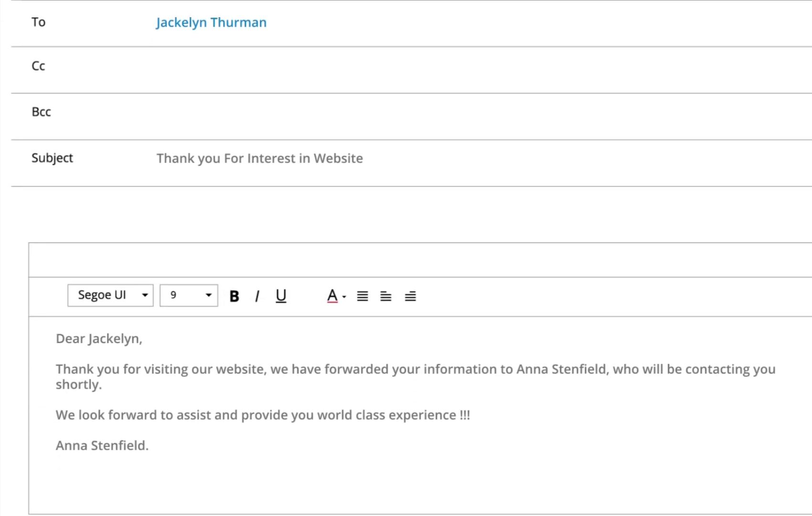The width and height of the screenshot is (812, 516).
Task: Choose the left-align paragraph icon
Action: [386, 296]
